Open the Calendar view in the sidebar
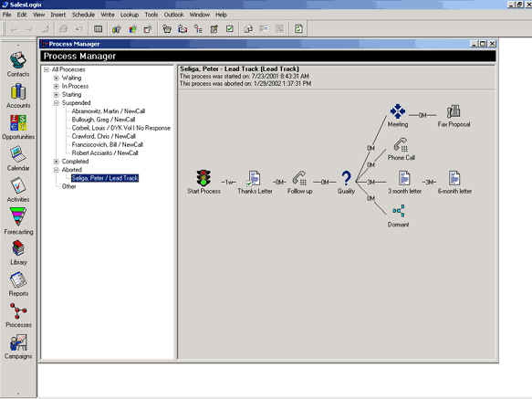 (18, 159)
